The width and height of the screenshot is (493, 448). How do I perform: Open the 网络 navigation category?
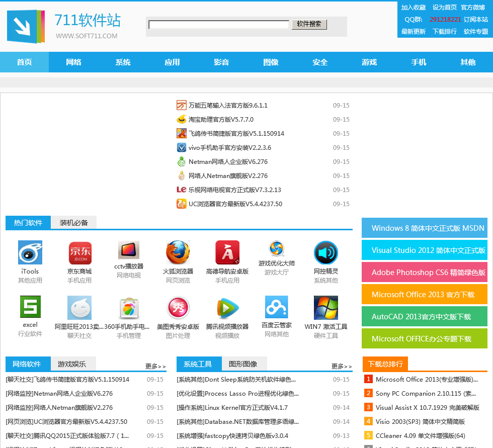tap(73, 62)
